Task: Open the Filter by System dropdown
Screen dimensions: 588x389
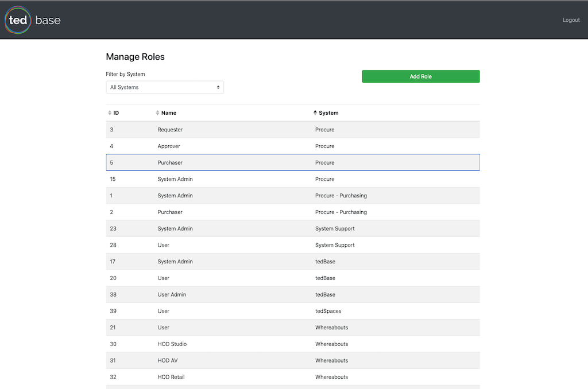Action: pos(165,87)
